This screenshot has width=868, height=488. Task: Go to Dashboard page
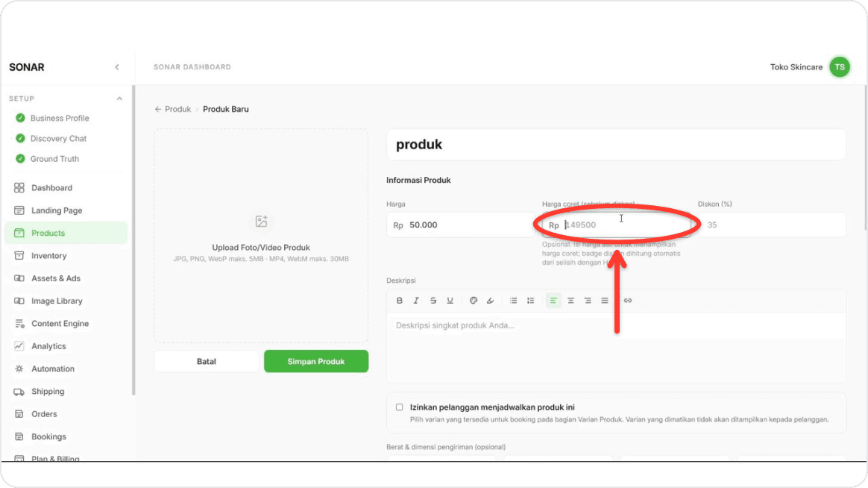point(51,188)
